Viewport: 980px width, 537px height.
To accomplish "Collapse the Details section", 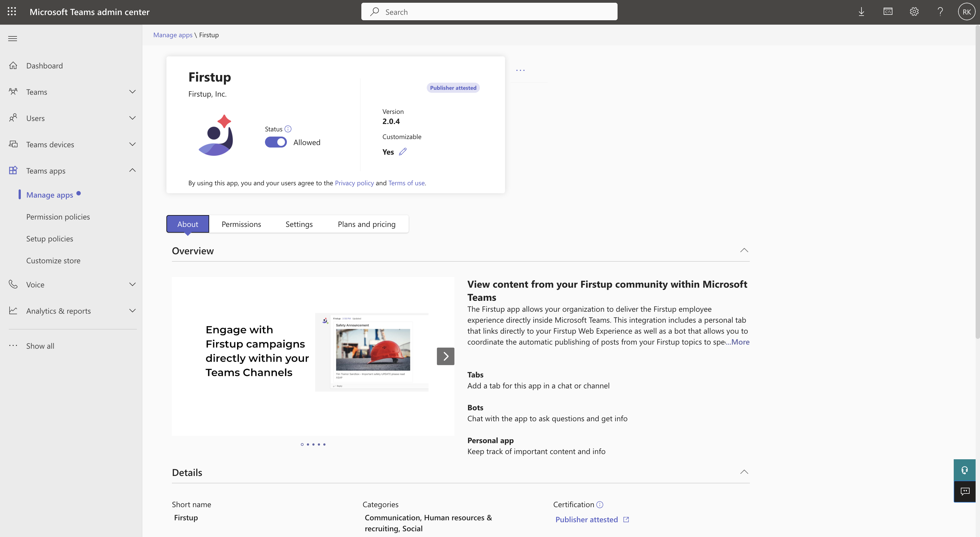I will coord(744,472).
